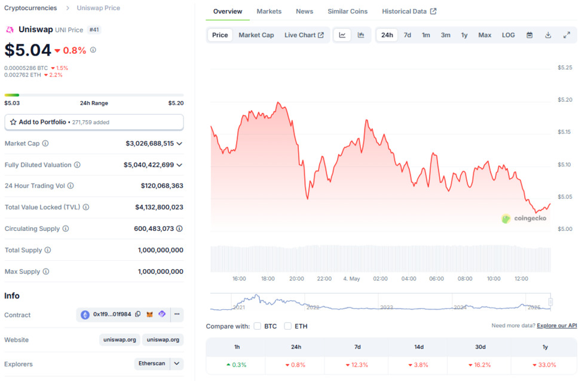
Task: Click the 30d change value 16.2%
Action: (480, 365)
